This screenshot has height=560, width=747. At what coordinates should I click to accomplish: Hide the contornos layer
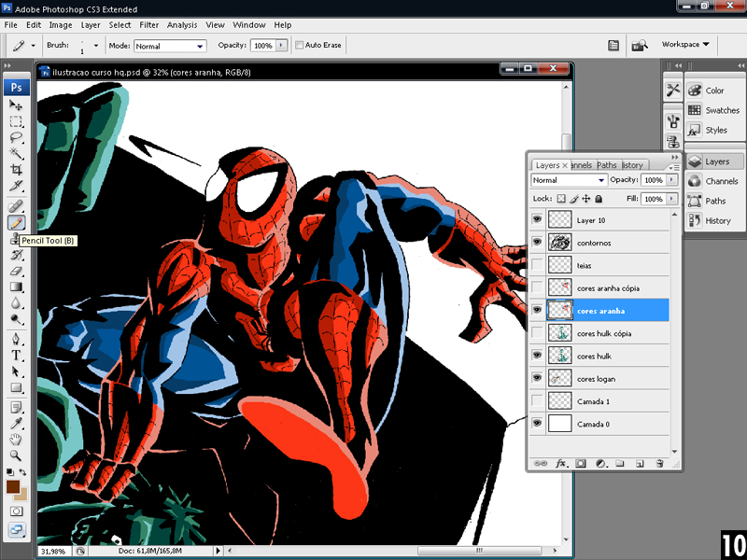(x=537, y=243)
